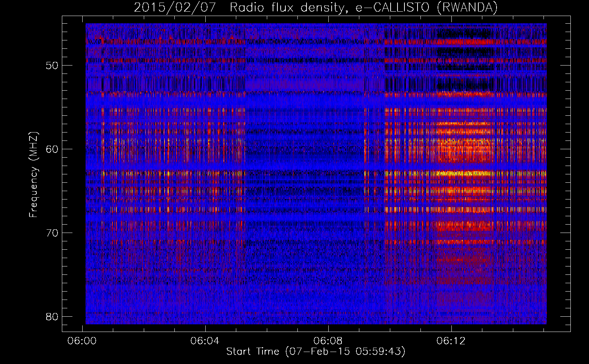This screenshot has width=589, height=364.
Task: Click the 50 MHz frequency tick label
Action: pos(52,66)
